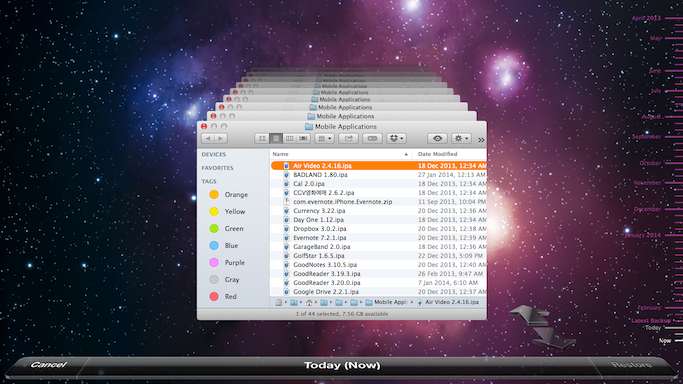Switch to List view
The width and height of the screenshot is (683, 384).
276,138
